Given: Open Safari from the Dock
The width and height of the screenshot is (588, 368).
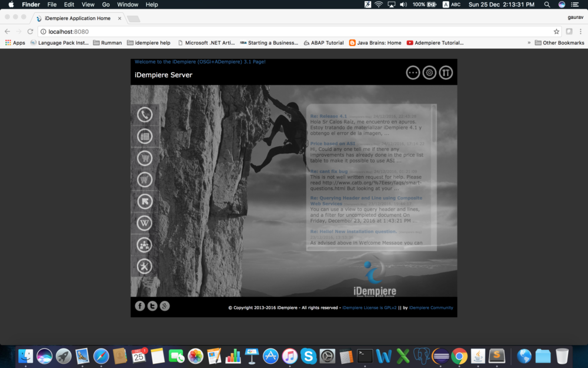Looking at the screenshot, I should (x=101, y=356).
